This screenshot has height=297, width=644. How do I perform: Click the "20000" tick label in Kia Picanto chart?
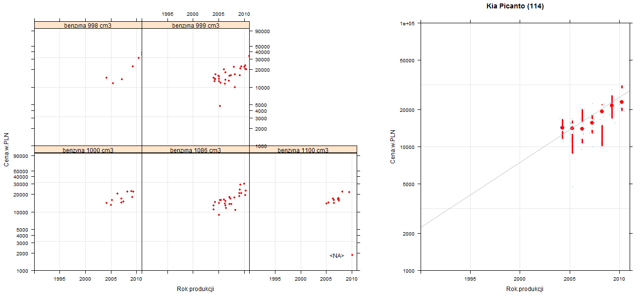408,109
